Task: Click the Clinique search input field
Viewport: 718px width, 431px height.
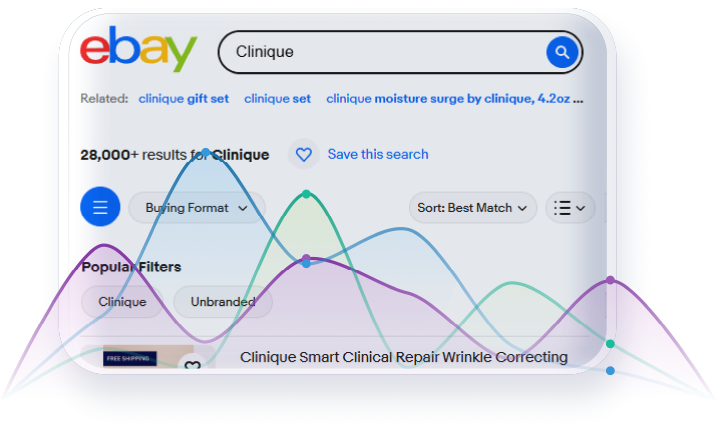Action: click(x=384, y=52)
